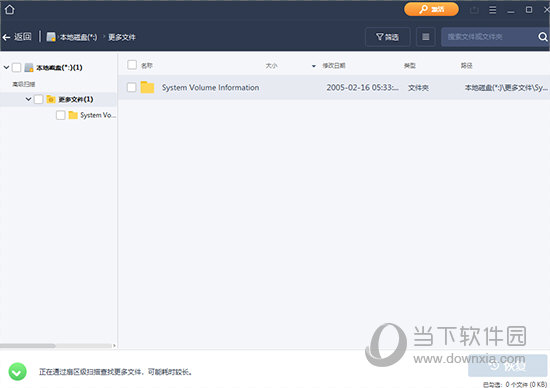Screen dimensions: 550x388
Task: Tick the select-all header checkbox
Action: click(x=132, y=65)
